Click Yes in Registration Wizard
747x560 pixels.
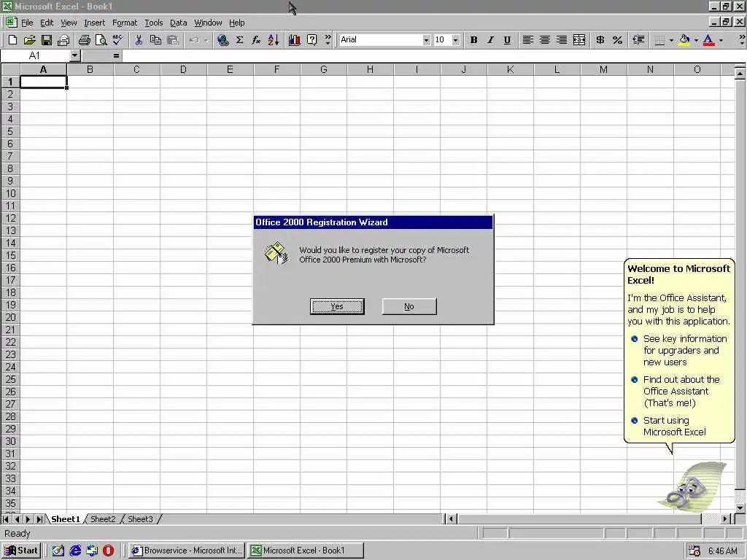337,307
